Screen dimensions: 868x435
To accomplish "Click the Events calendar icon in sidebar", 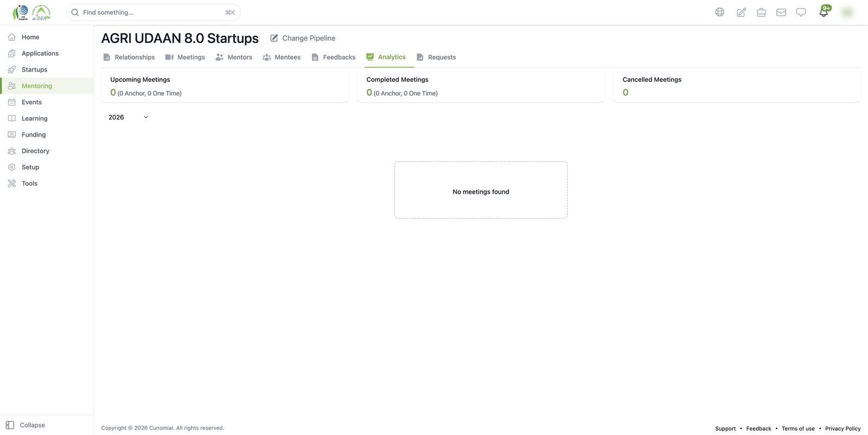I will (11, 102).
